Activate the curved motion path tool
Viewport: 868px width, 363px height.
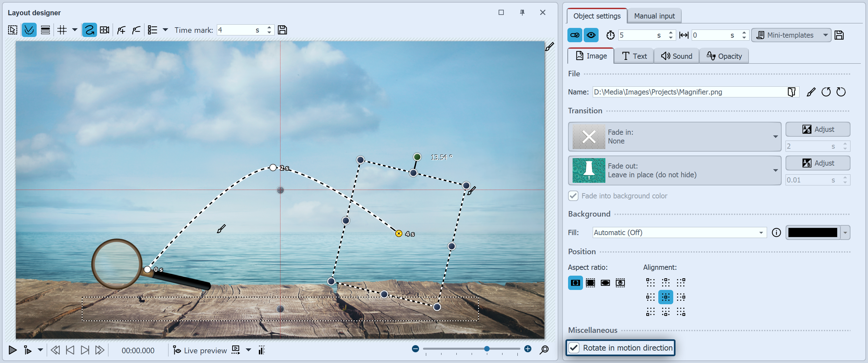pos(89,30)
